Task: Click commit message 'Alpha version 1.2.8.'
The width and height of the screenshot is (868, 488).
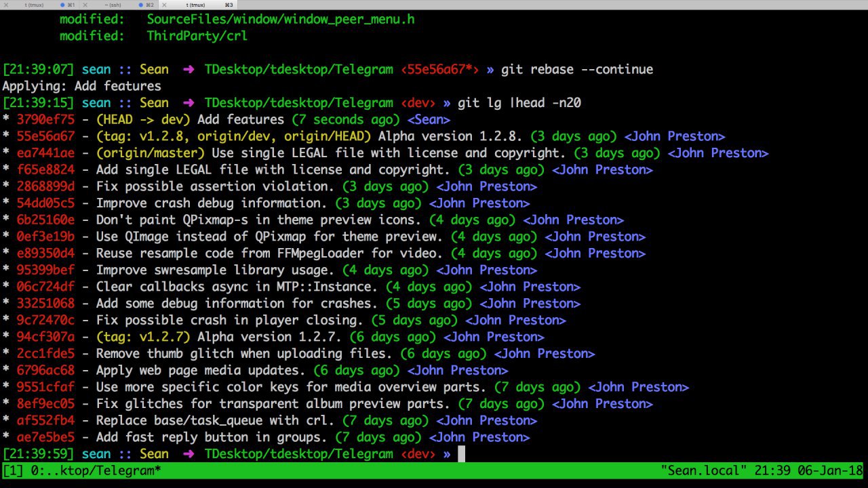Action: coord(451,136)
